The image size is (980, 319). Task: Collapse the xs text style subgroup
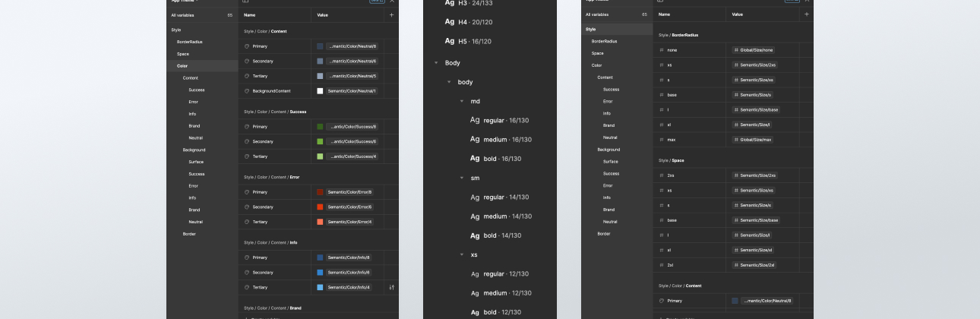462,254
